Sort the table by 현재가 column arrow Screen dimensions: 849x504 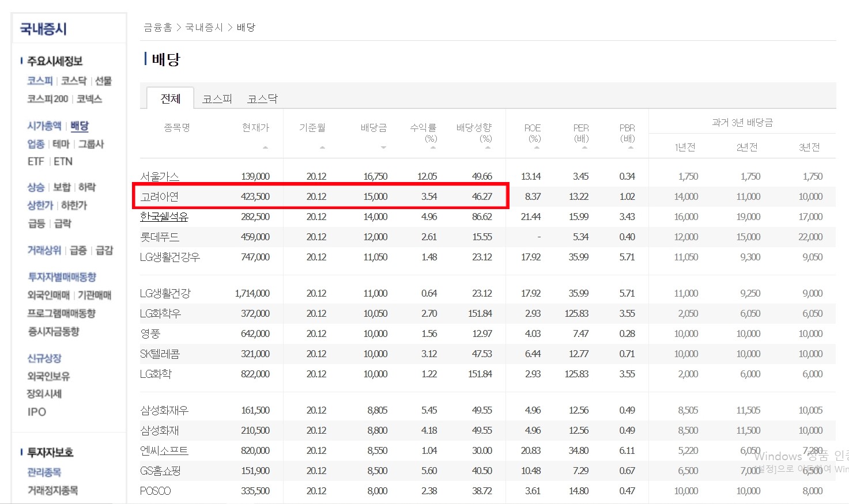click(265, 148)
